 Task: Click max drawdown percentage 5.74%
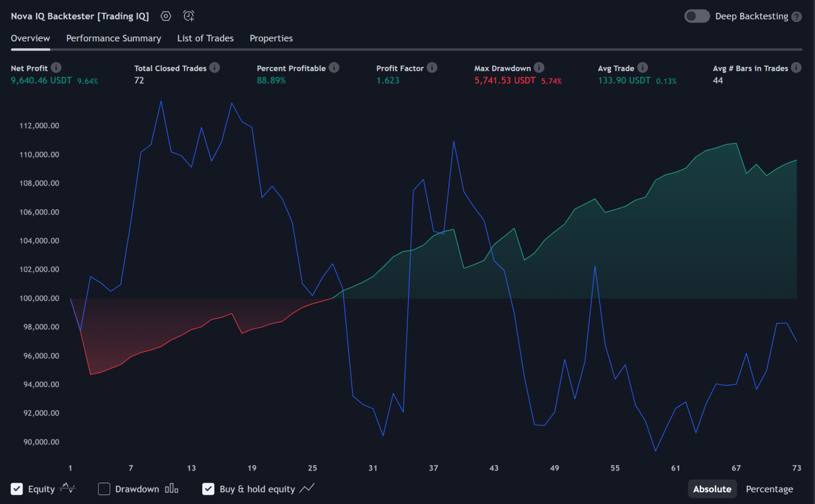pos(551,81)
